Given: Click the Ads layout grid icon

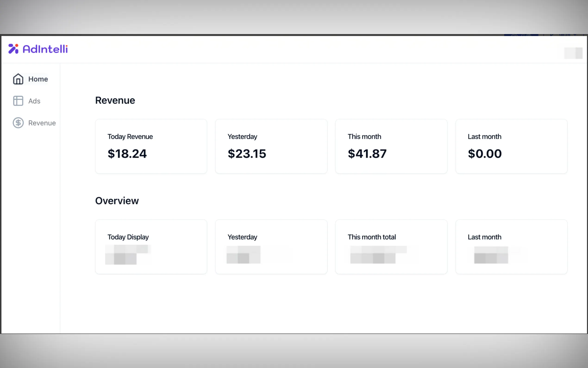Looking at the screenshot, I should tap(18, 101).
